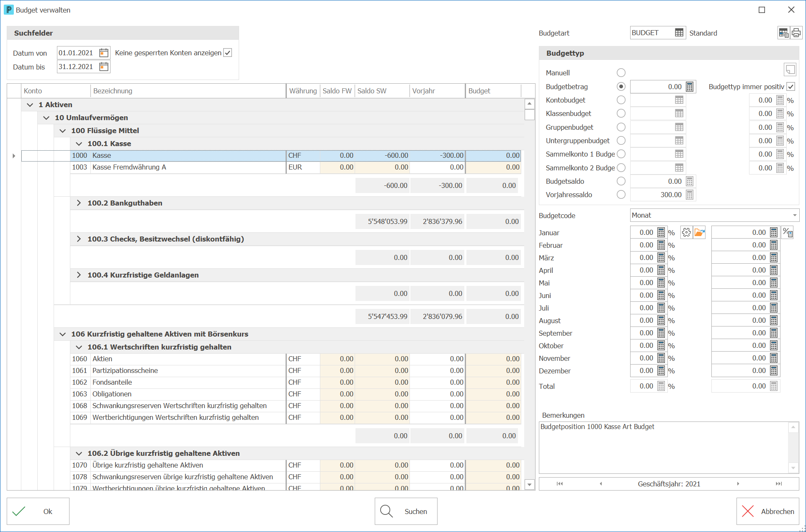Open the calculator for Budgetbetrag field
Image resolution: width=806 pixels, height=532 pixels.
pos(690,87)
